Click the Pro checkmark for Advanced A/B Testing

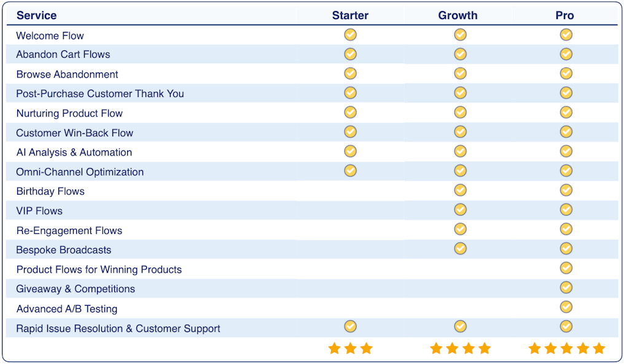[566, 307]
